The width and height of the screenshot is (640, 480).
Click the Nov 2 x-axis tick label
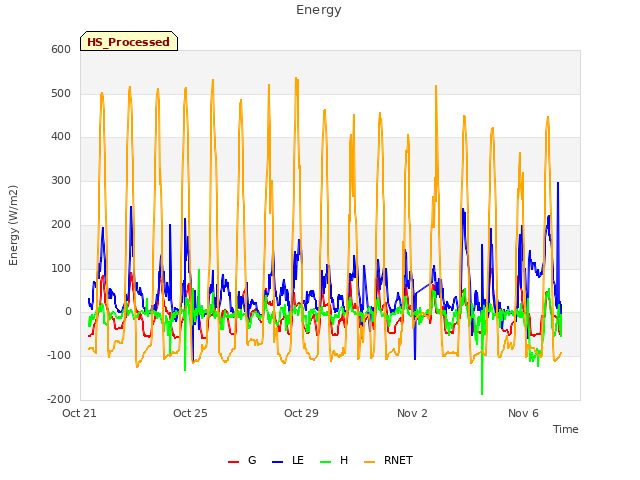412,413
